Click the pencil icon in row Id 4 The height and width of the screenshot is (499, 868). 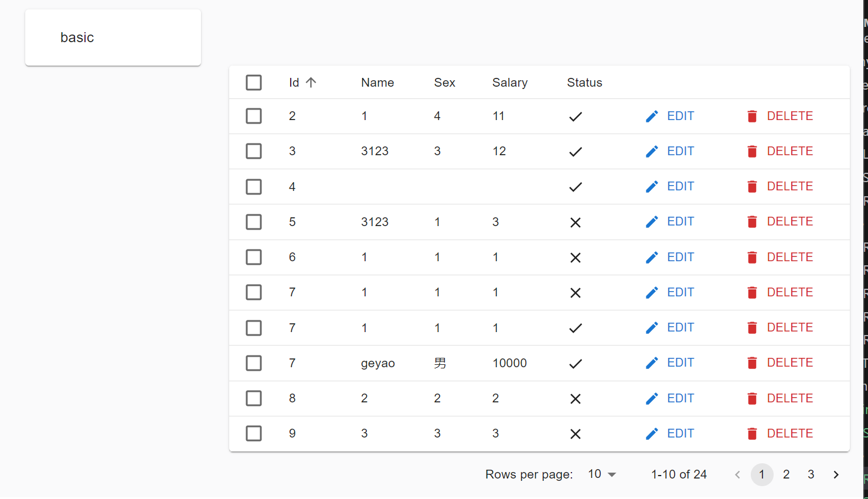coord(652,187)
